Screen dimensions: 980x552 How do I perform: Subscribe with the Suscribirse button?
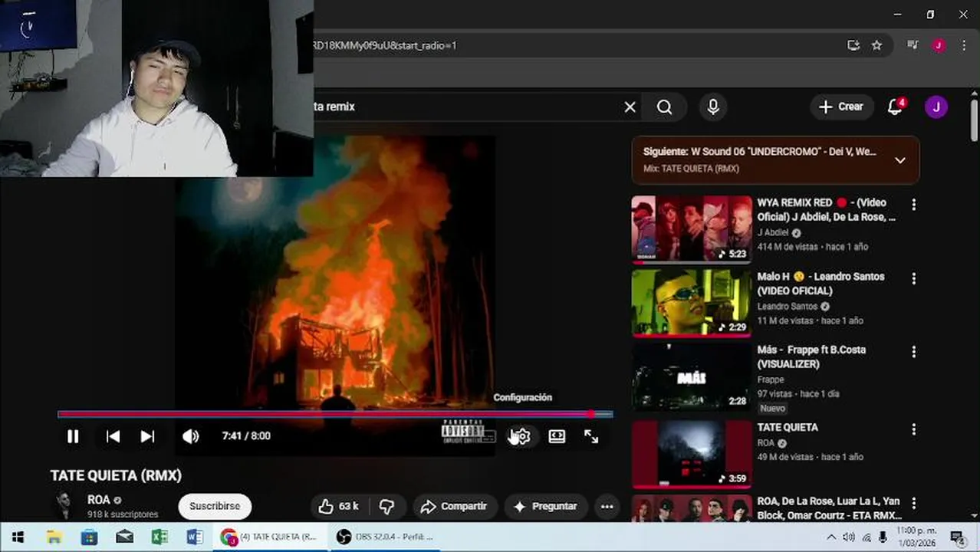pyautogui.click(x=215, y=506)
